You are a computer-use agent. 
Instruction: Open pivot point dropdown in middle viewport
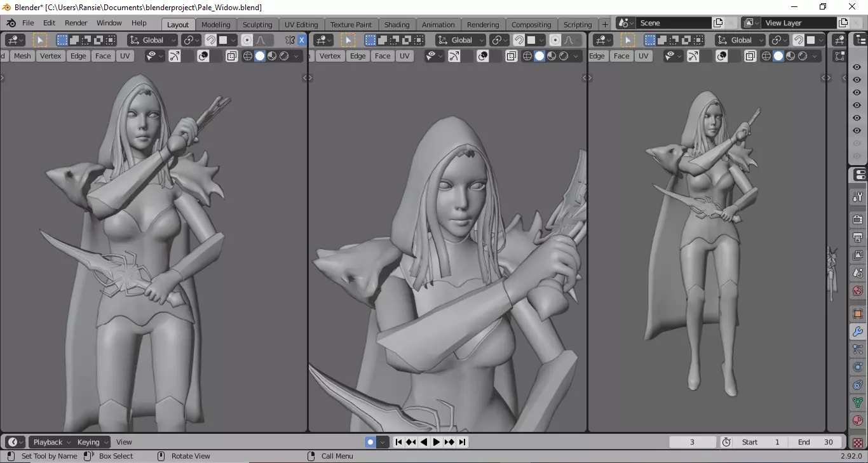[x=500, y=40]
